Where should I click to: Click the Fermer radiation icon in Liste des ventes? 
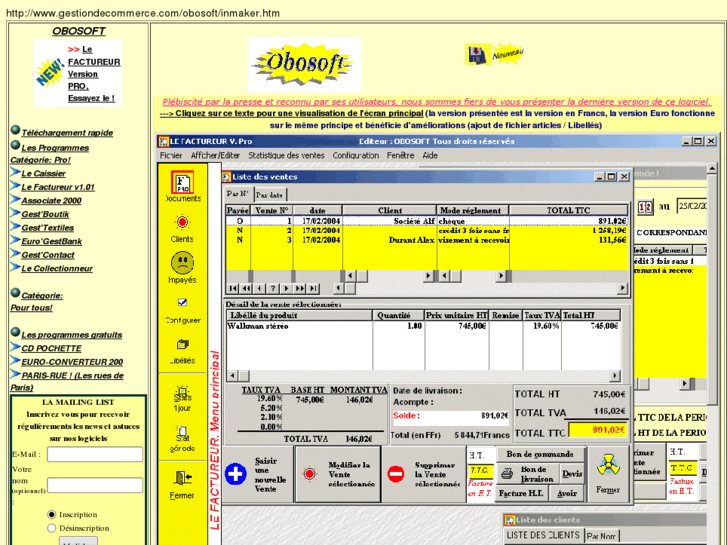[x=608, y=466]
